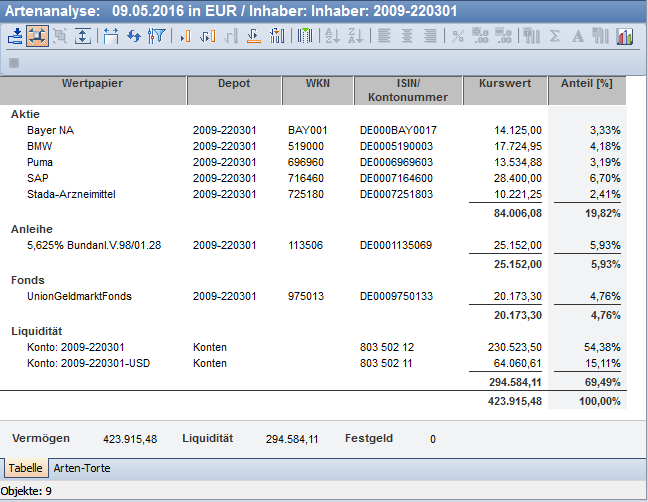Viewport: 648px width, 502px height.
Task: Select the Tabelle tab
Action: 25,468
